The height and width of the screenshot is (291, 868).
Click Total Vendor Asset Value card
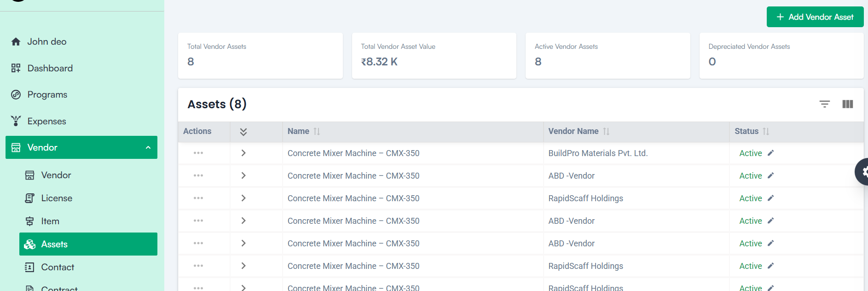(434, 56)
